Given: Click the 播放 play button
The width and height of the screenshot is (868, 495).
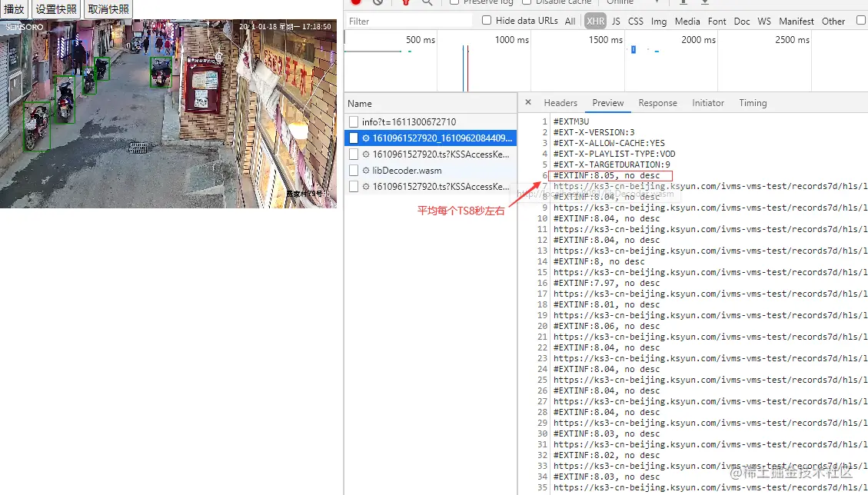Looking at the screenshot, I should (14, 9).
